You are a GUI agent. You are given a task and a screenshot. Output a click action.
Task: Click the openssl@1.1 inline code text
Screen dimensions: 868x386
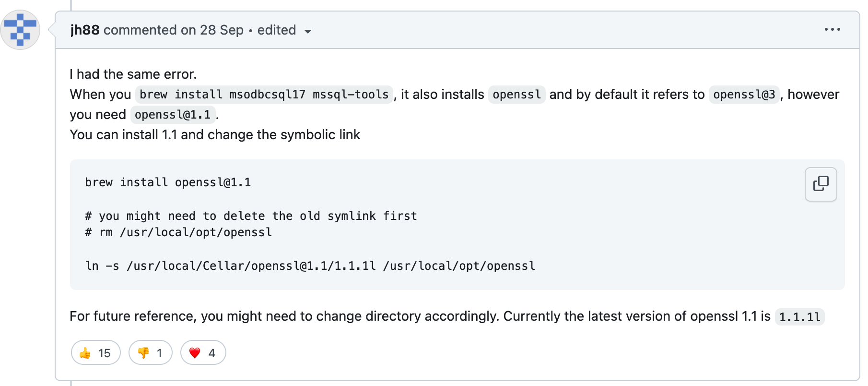coord(172,114)
